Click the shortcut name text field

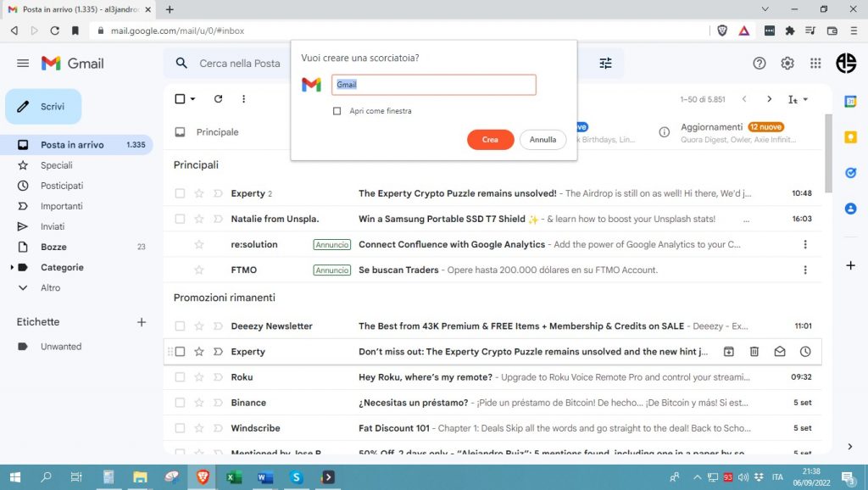tap(433, 85)
